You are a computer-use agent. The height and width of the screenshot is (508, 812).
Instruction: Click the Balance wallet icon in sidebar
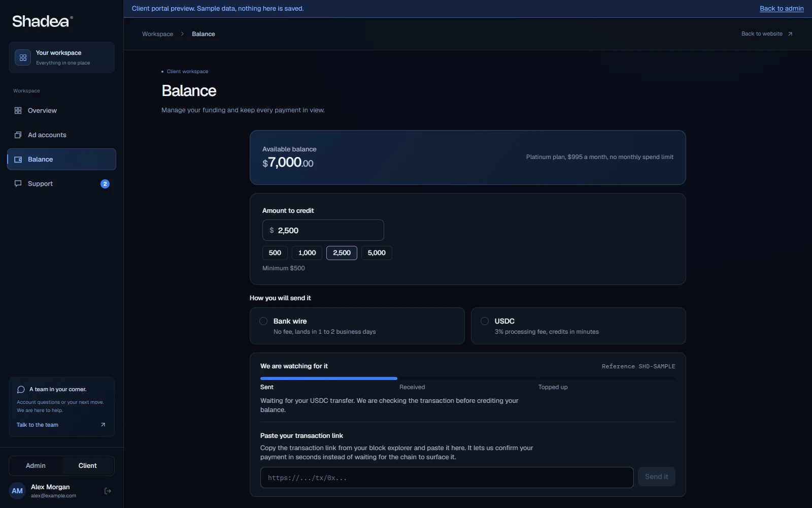point(18,160)
